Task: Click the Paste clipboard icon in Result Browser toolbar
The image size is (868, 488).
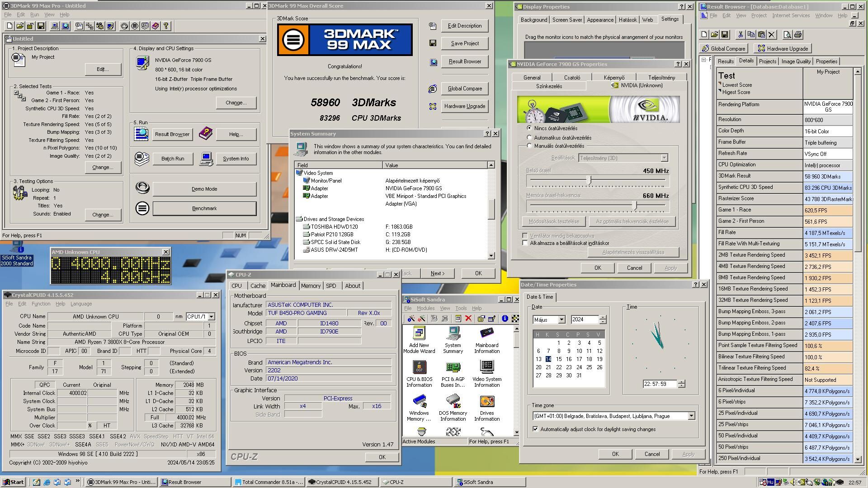Action: coord(761,34)
